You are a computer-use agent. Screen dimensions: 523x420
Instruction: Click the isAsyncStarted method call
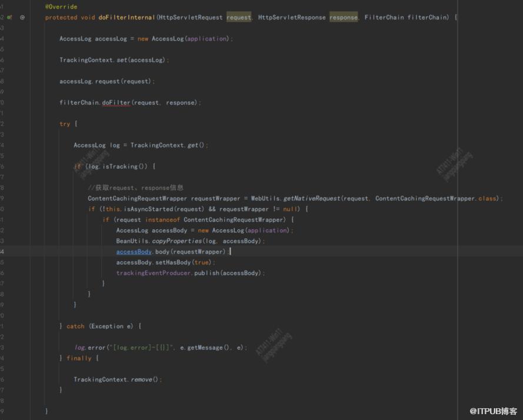click(x=148, y=209)
